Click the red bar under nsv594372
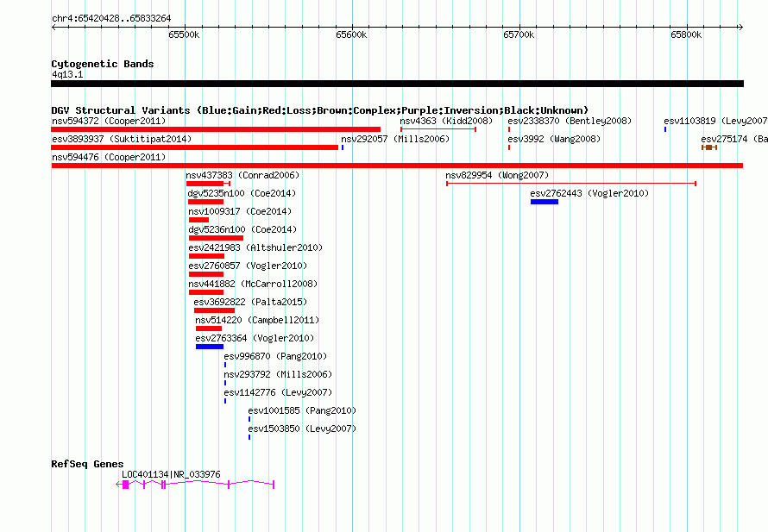768x532 pixels. 216,129
